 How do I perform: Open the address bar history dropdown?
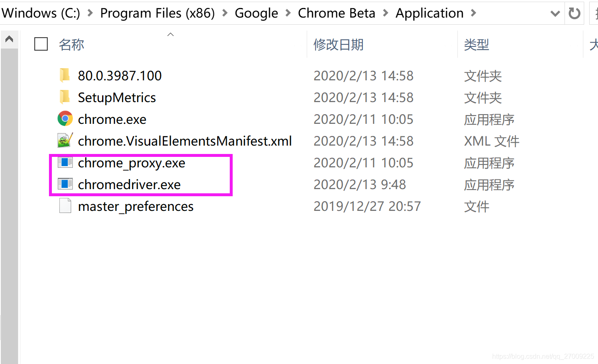point(555,13)
